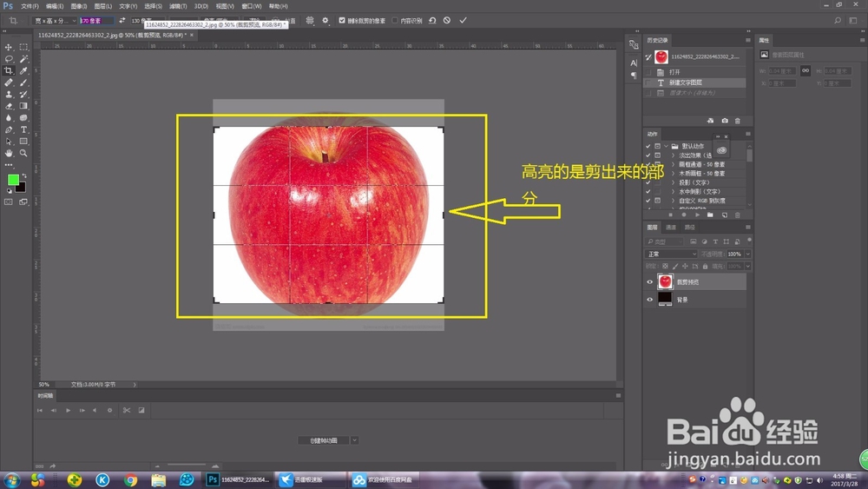Click 创建帧动画 timeline button
868x489 pixels.
tap(323, 440)
